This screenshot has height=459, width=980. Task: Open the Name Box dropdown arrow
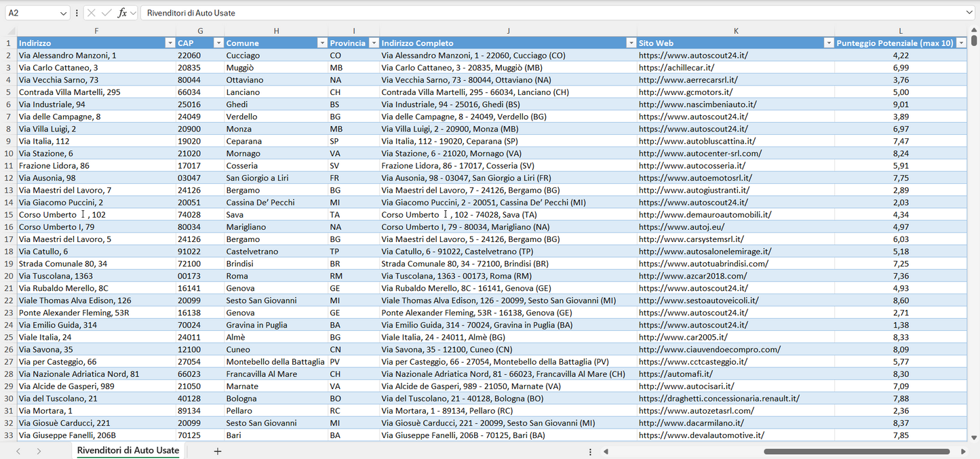tap(63, 13)
